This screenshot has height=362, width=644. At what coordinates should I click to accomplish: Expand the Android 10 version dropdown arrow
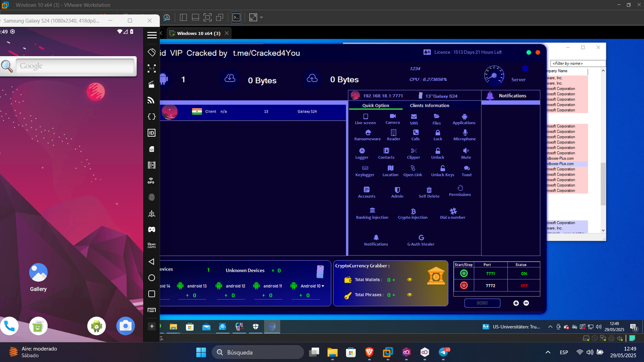[323, 286]
